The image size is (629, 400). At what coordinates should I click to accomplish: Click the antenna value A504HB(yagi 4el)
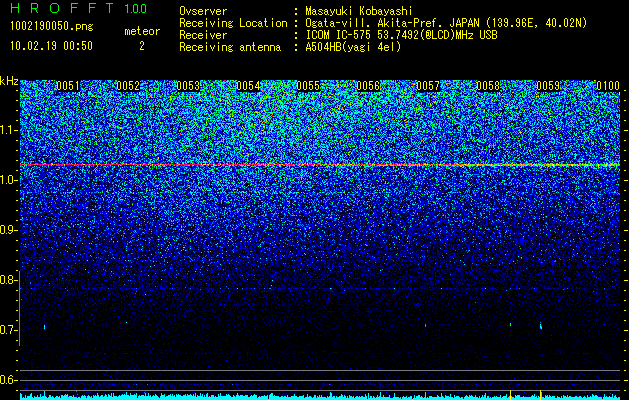tap(353, 47)
